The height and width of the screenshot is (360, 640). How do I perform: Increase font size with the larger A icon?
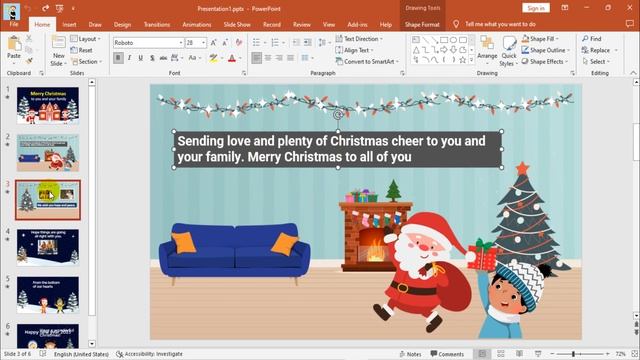213,42
